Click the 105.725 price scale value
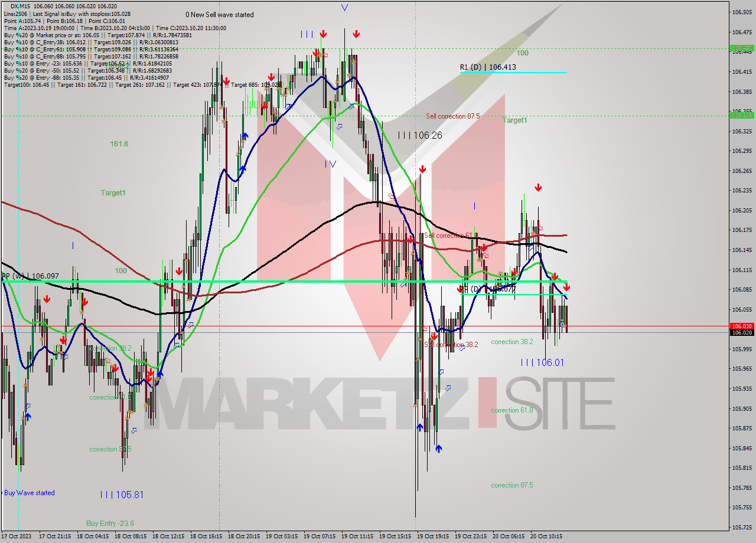 tap(742, 527)
